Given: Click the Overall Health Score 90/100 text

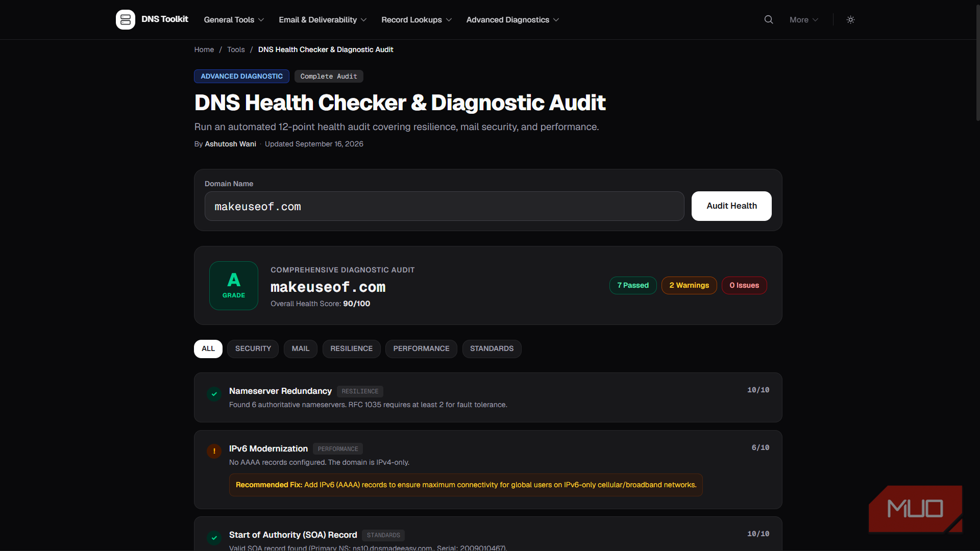Looking at the screenshot, I should point(320,304).
